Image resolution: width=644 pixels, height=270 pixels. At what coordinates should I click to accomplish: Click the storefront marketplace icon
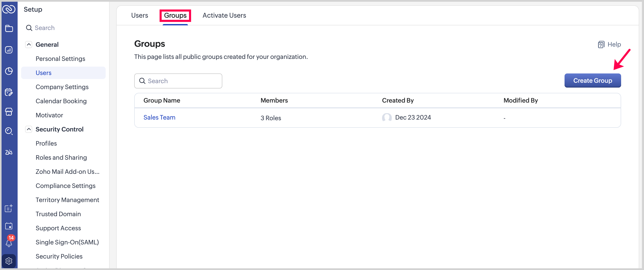pos(9,112)
